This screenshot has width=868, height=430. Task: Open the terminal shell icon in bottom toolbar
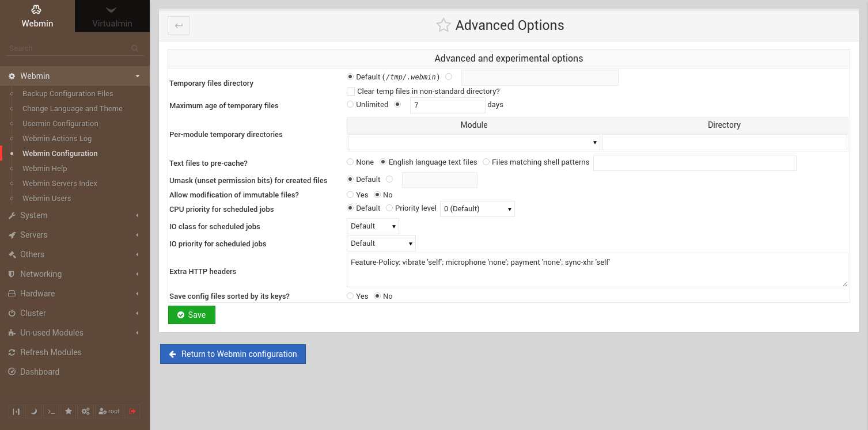coord(51,411)
